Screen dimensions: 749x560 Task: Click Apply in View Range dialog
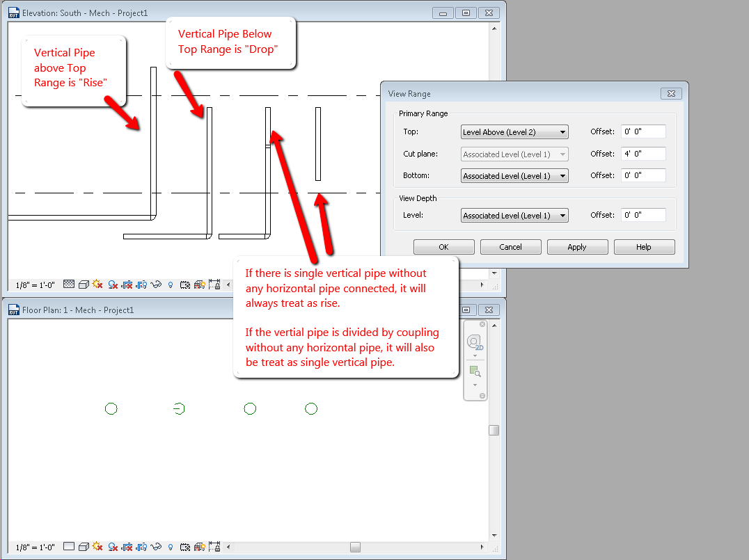pyautogui.click(x=577, y=247)
